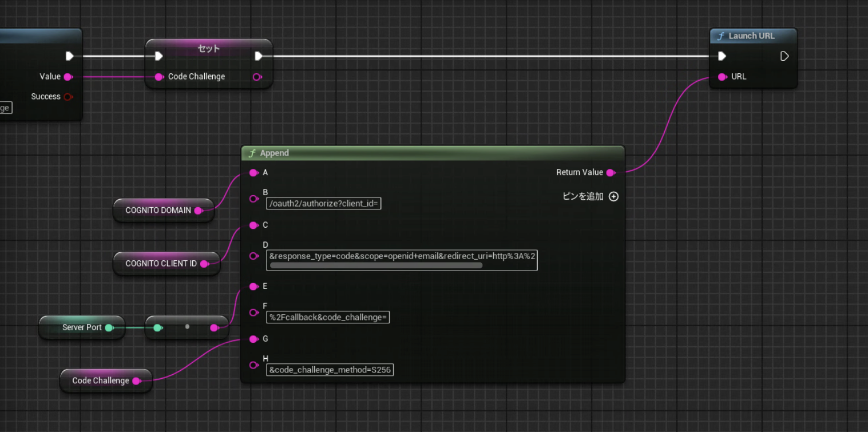Click the Code Challenge input pin on セット
The image size is (868, 432).
(x=158, y=77)
